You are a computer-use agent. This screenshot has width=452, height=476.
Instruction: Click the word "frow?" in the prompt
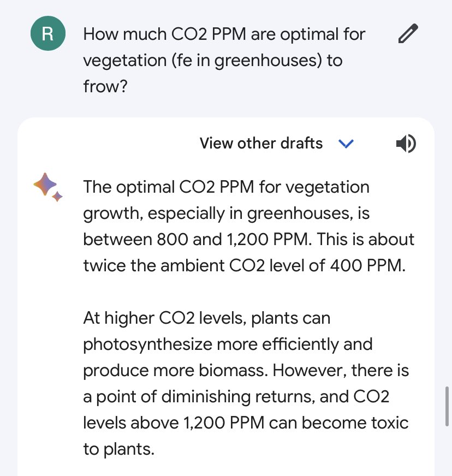tap(105, 86)
